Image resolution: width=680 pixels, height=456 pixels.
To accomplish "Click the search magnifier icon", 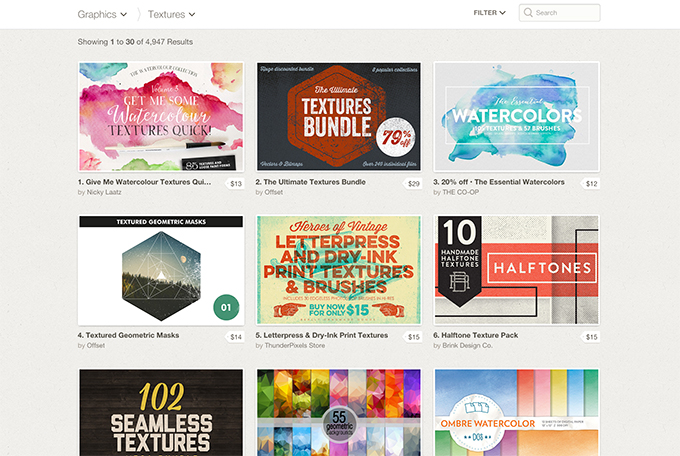I will 528,13.
